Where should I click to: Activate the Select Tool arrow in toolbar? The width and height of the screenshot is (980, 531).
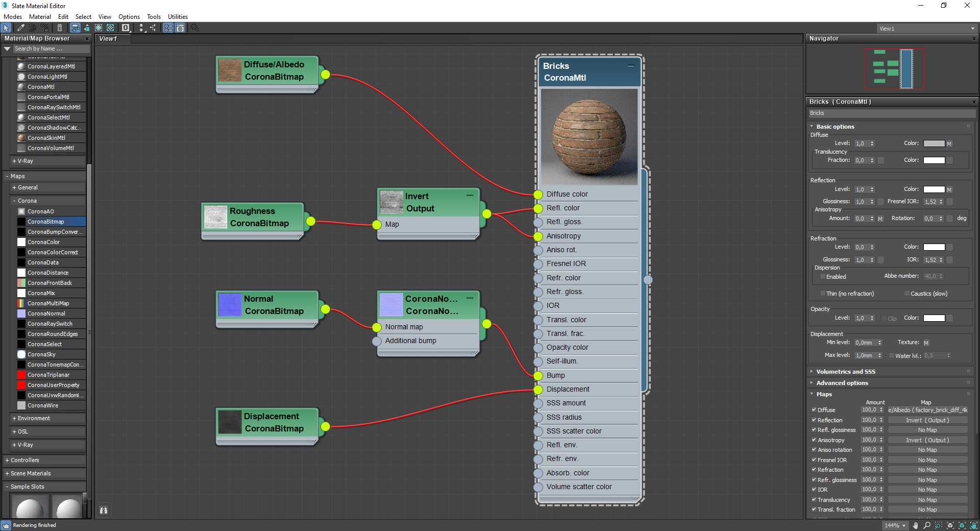coord(6,28)
